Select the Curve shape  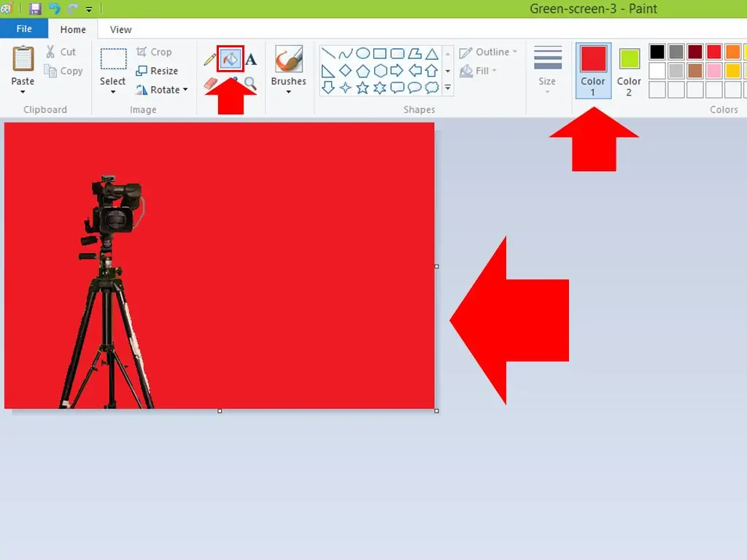(345, 53)
